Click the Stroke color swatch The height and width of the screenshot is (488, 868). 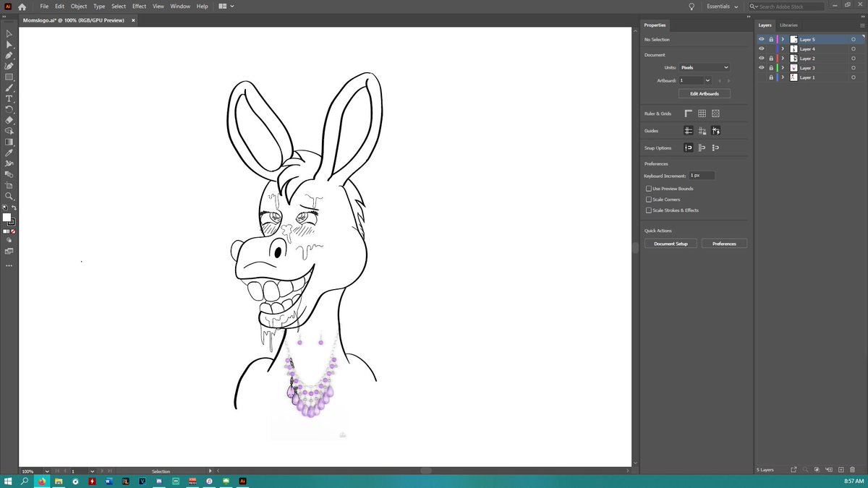[x=12, y=222]
